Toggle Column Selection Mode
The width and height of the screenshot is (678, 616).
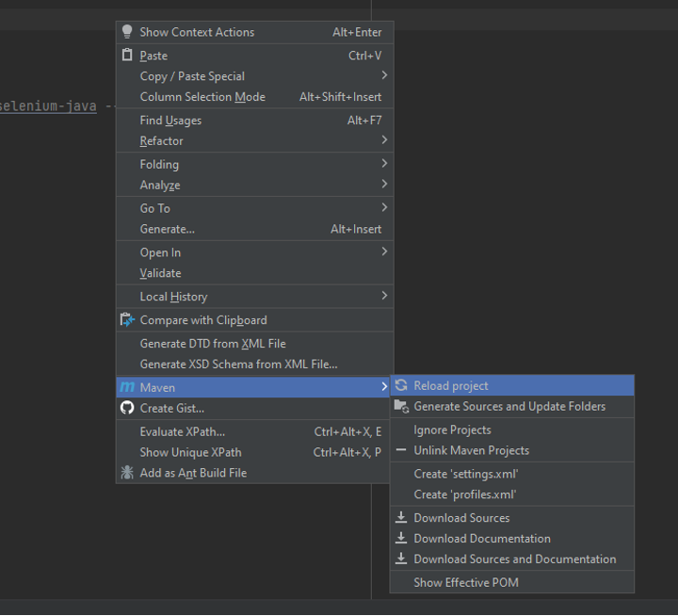coord(202,97)
